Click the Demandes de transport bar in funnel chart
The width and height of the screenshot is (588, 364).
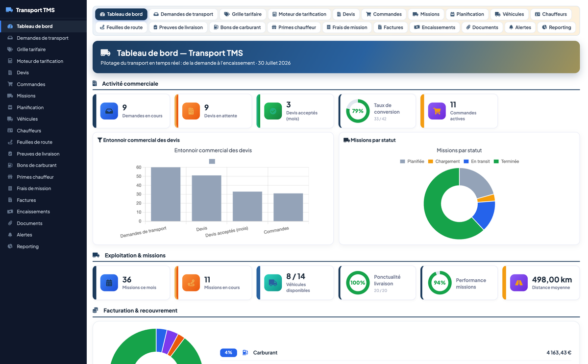[x=166, y=194]
